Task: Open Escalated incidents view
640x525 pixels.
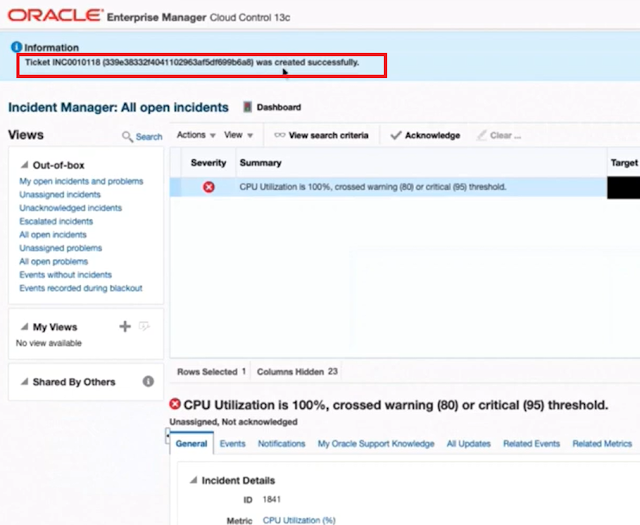Action: tap(56, 221)
